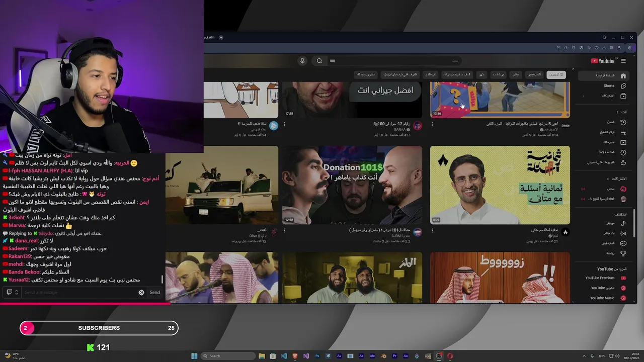Click username 'dana_real' in chat
This screenshot has width=644, height=362.
click(27, 241)
